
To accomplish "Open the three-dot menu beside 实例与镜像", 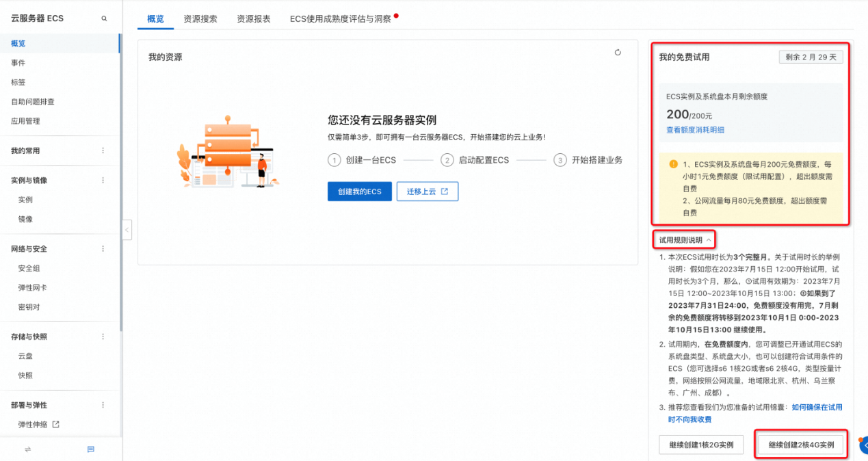I will 103,181.
